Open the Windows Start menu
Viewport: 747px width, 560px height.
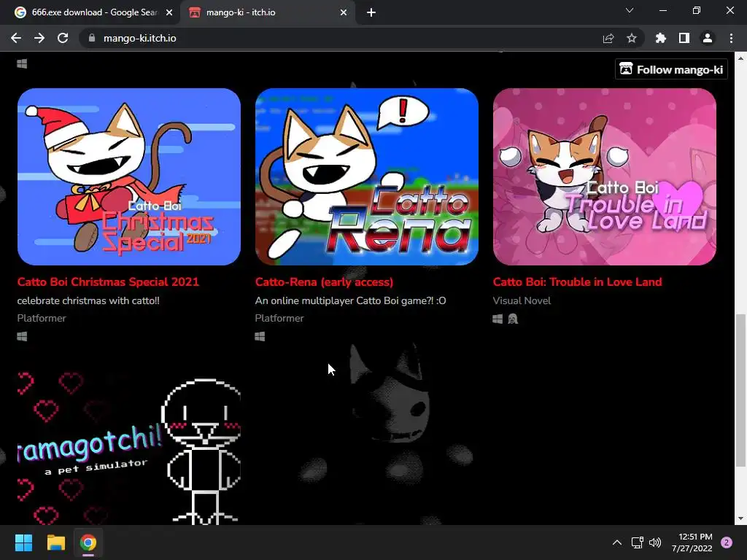(x=23, y=542)
